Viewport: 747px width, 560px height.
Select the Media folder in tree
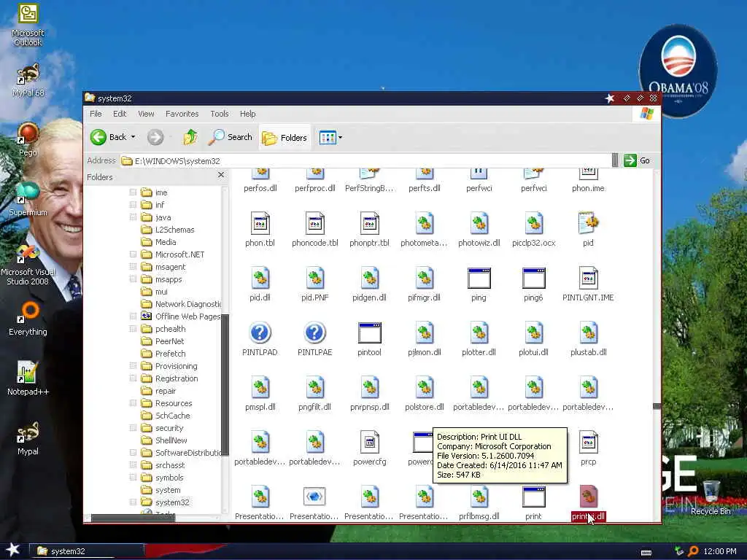pyautogui.click(x=159, y=242)
